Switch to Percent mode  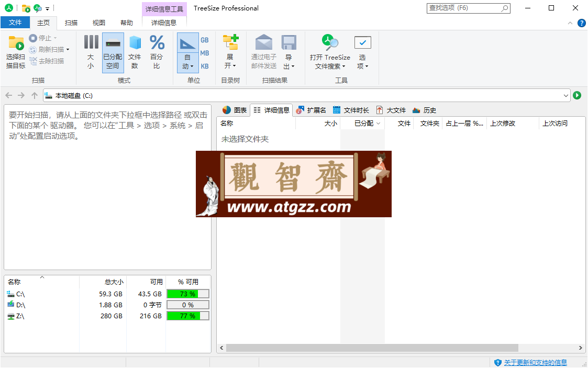tap(157, 53)
